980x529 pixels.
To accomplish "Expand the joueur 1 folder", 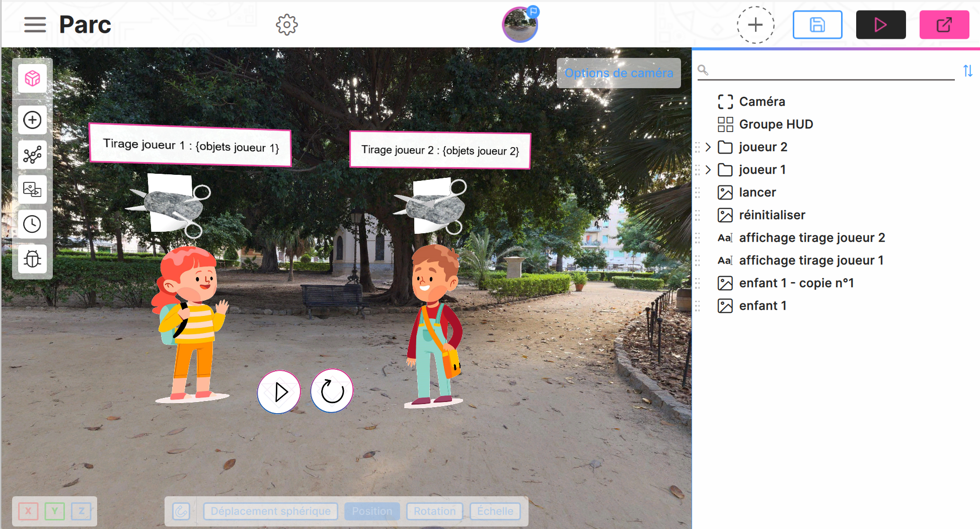I will [x=708, y=170].
